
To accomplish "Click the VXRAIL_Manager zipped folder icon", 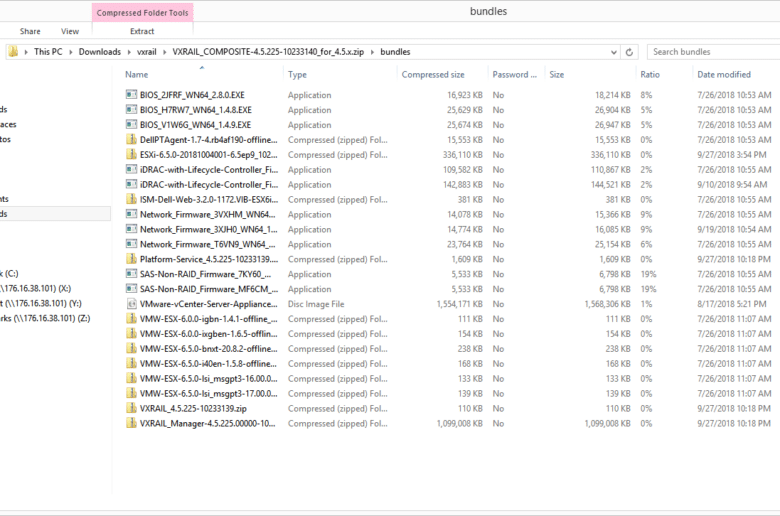I will pos(131,423).
